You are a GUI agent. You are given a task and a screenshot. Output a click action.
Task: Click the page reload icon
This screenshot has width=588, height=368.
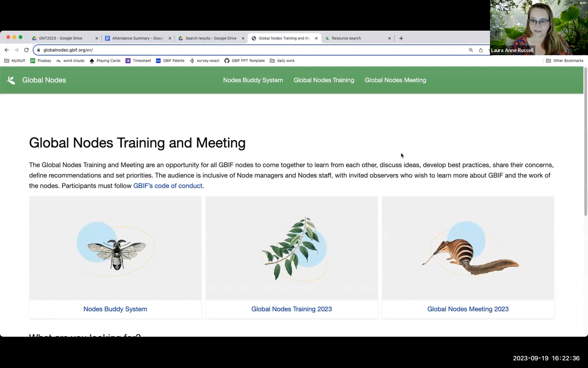click(x=26, y=50)
